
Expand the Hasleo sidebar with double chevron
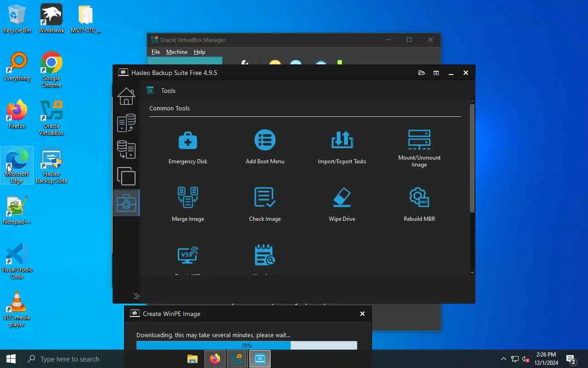click(x=136, y=296)
